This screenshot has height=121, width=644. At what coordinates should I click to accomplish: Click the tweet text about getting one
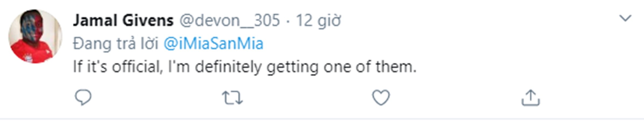click(x=244, y=67)
